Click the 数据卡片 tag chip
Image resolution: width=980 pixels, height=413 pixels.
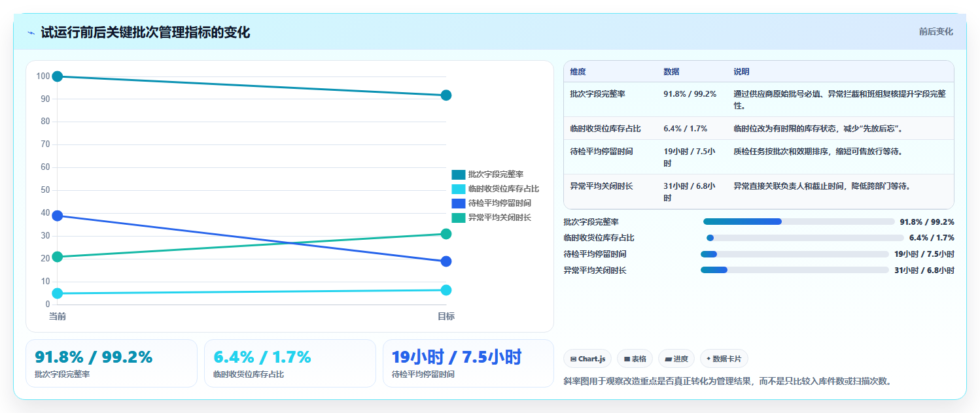click(724, 359)
